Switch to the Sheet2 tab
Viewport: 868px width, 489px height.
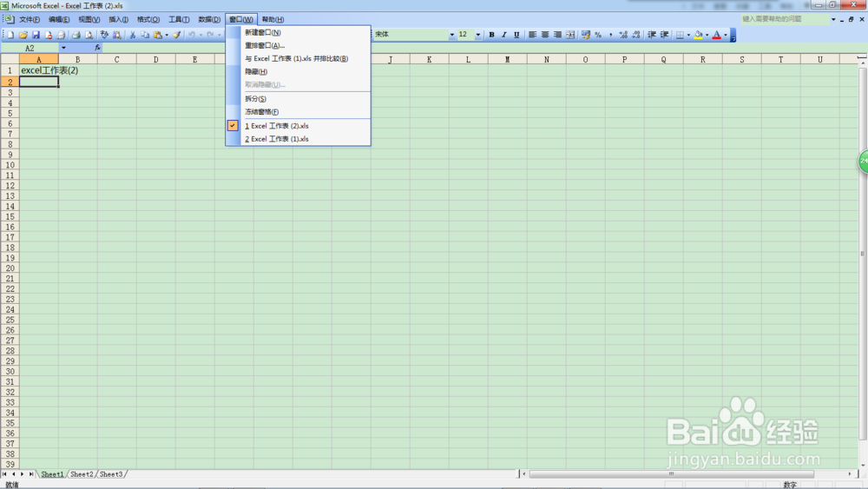tap(82, 474)
